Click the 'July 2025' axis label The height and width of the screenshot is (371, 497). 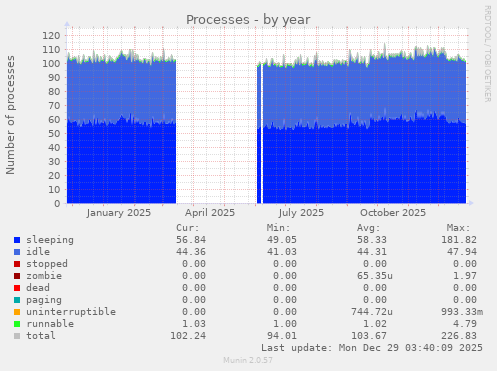tap(301, 213)
